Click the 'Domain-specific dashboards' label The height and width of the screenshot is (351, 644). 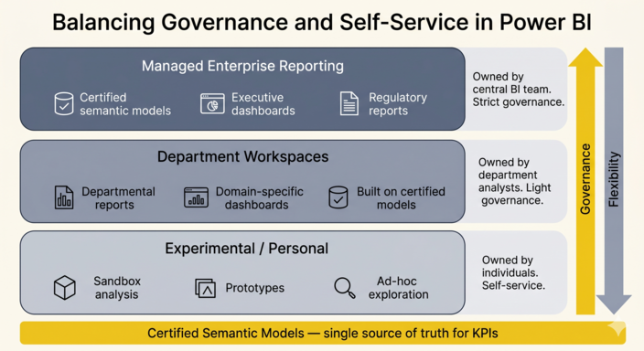[260, 197]
